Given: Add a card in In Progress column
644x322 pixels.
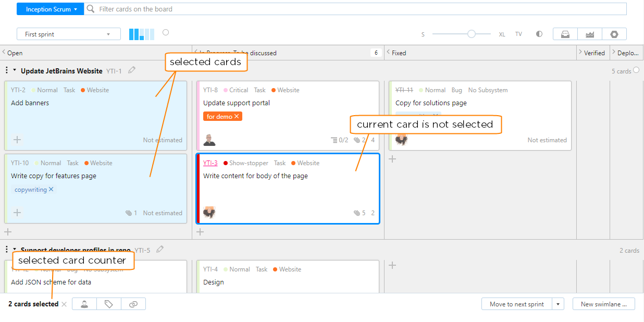Looking at the screenshot, I should [200, 232].
